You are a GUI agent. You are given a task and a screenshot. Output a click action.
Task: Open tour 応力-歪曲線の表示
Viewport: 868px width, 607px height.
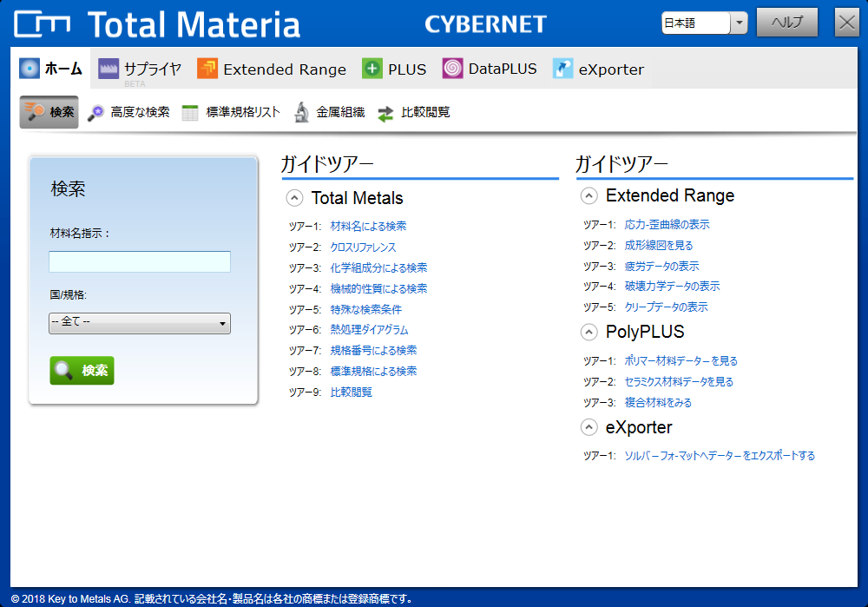coord(667,224)
